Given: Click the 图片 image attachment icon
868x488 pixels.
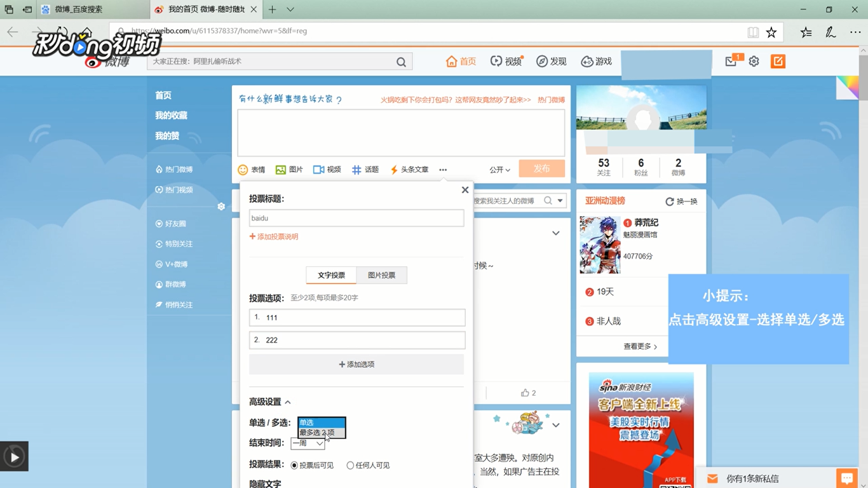Looking at the screenshot, I should tap(288, 169).
